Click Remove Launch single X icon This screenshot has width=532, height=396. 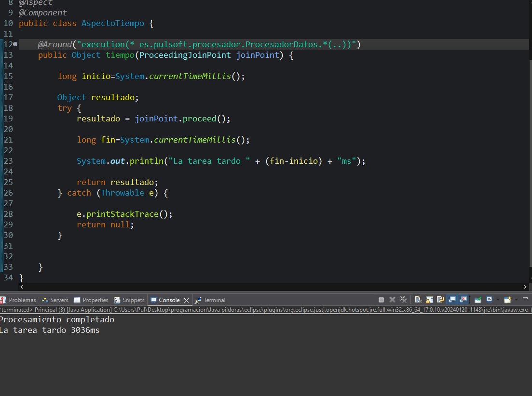pos(393,300)
